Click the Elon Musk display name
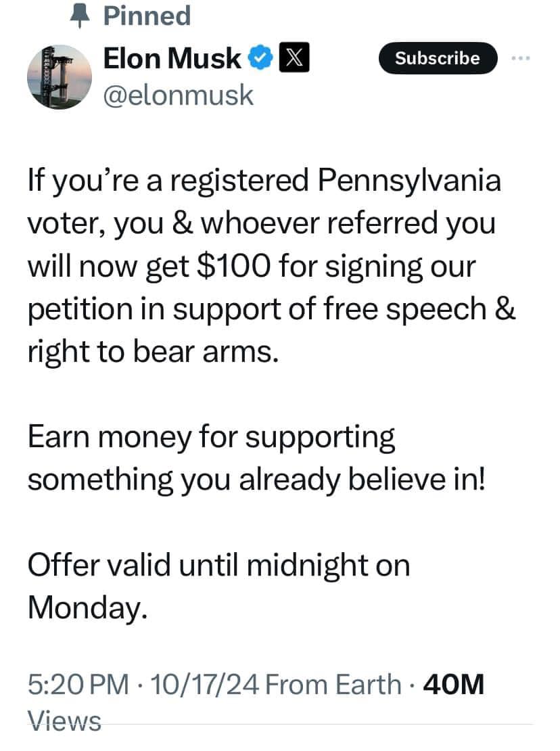This screenshot has height=751, width=560. 172,60
